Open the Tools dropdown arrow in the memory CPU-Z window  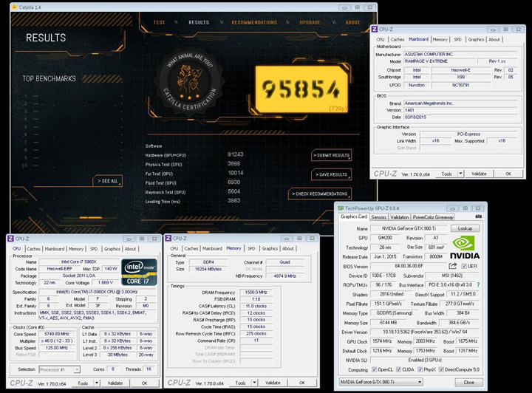[254, 383]
